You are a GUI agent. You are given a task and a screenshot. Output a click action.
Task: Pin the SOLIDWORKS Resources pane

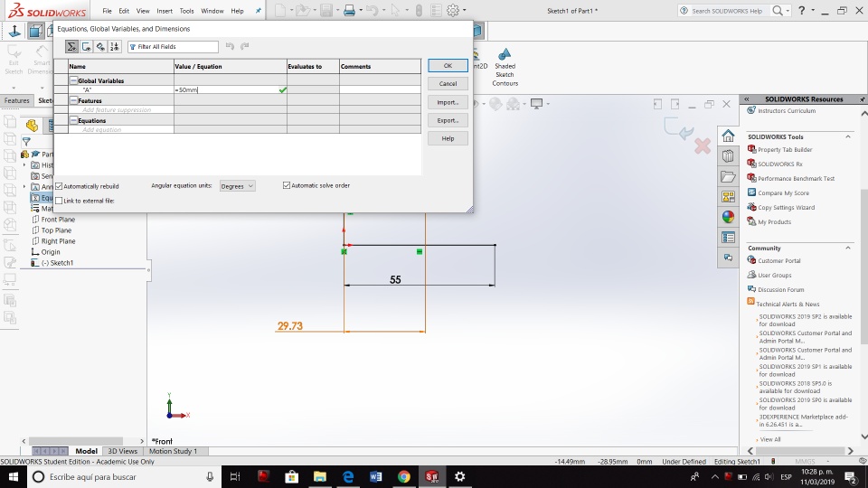[862, 99]
